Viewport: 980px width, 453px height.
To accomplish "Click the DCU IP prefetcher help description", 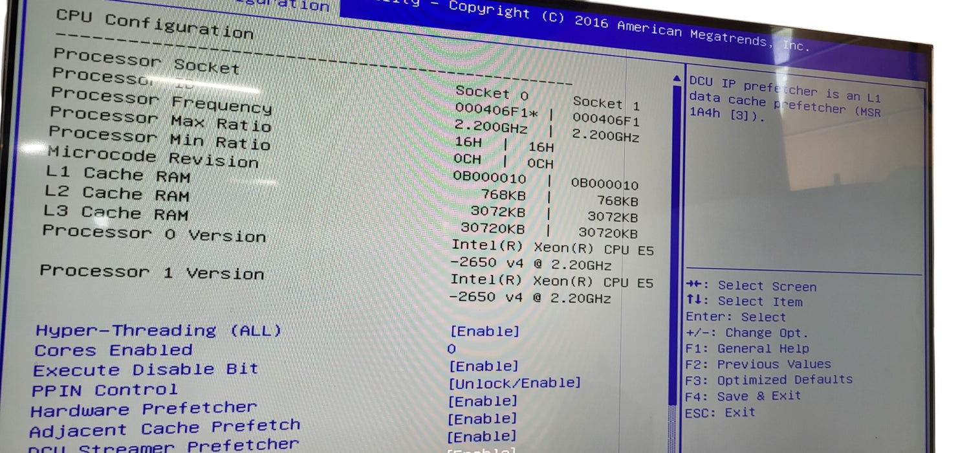I will click(x=785, y=98).
